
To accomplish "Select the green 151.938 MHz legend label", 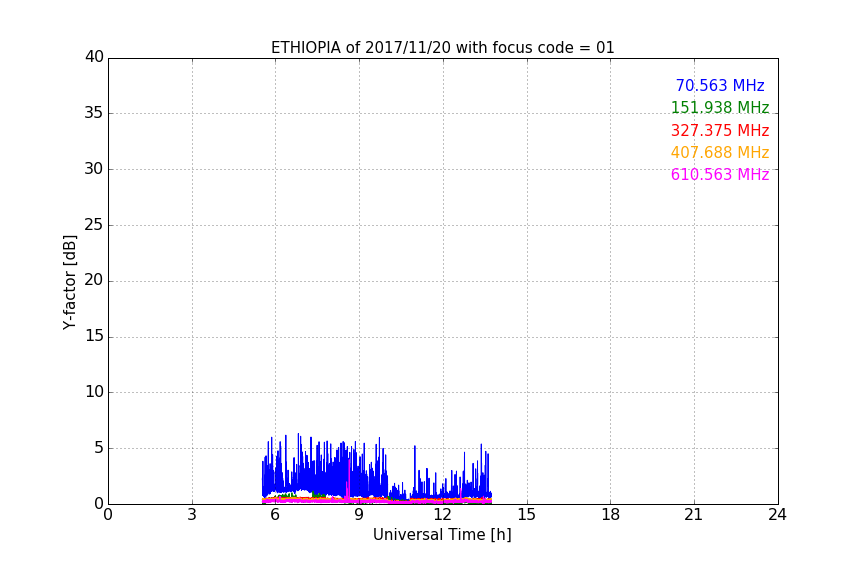I will click(x=720, y=107).
